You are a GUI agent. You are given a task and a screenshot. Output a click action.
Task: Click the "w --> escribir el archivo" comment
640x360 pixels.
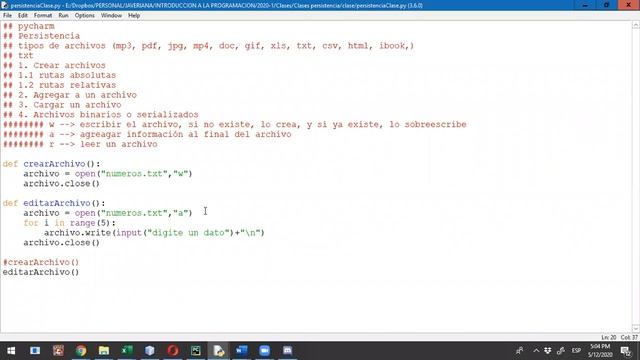pos(235,124)
